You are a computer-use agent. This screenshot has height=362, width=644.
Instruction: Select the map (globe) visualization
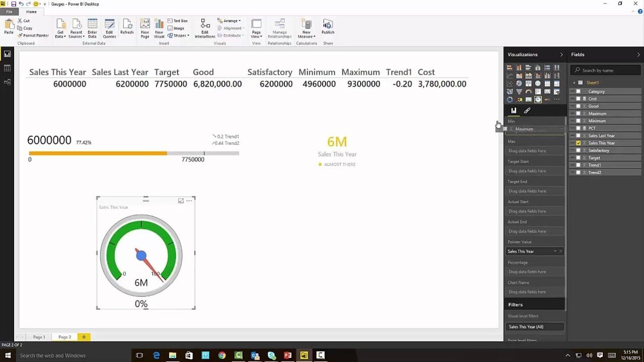pyautogui.click(x=538, y=83)
